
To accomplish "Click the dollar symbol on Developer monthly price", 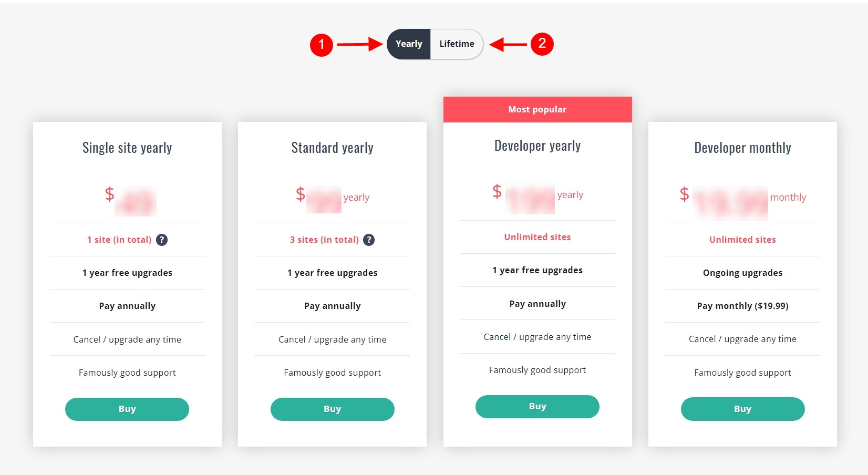I will point(684,194).
